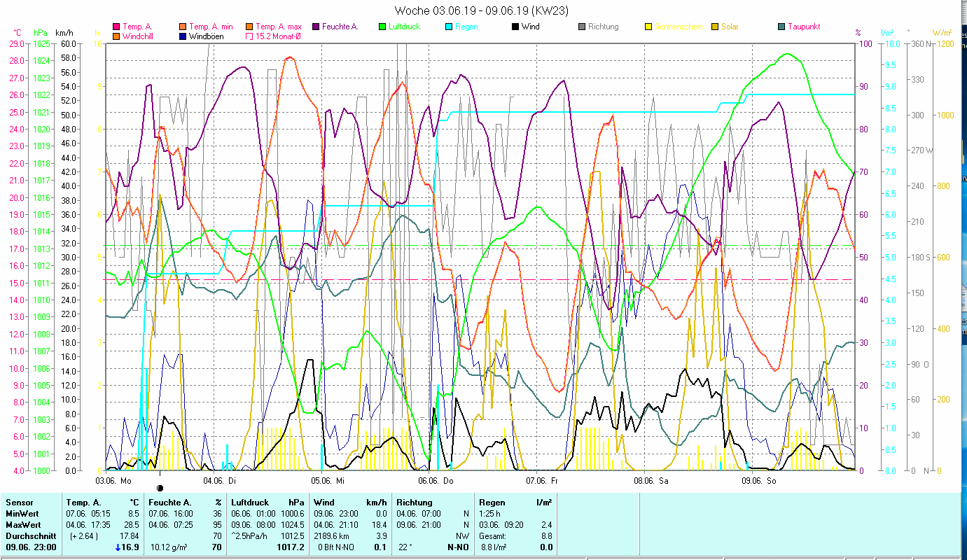Click the Regen header in the data table
This screenshot has height=560, width=967.
[491, 503]
